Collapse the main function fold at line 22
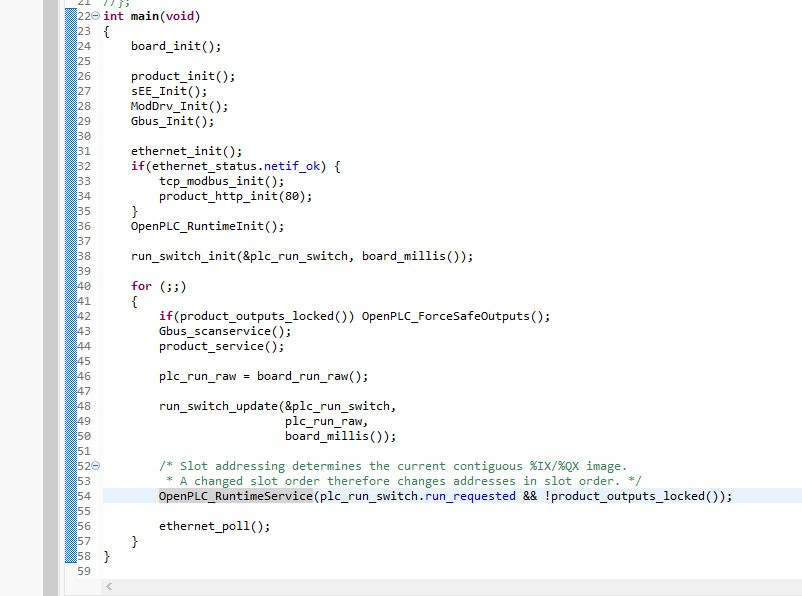802x596 pixels. coord(96,16)
